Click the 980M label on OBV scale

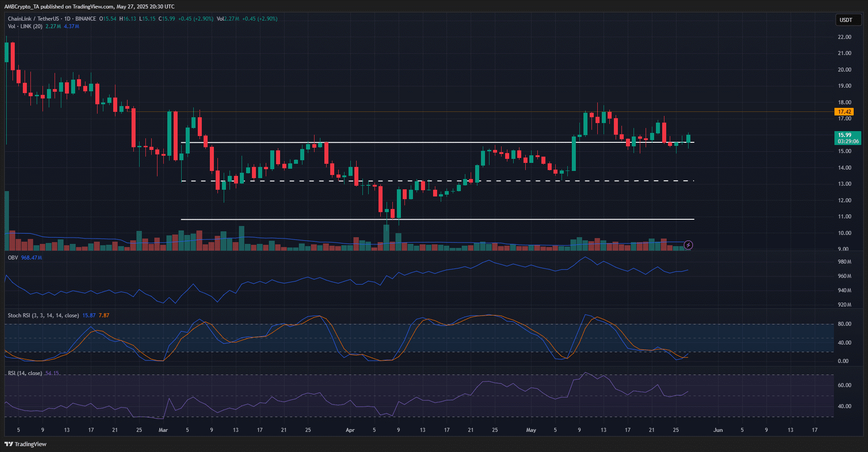[x=844, y=262]
